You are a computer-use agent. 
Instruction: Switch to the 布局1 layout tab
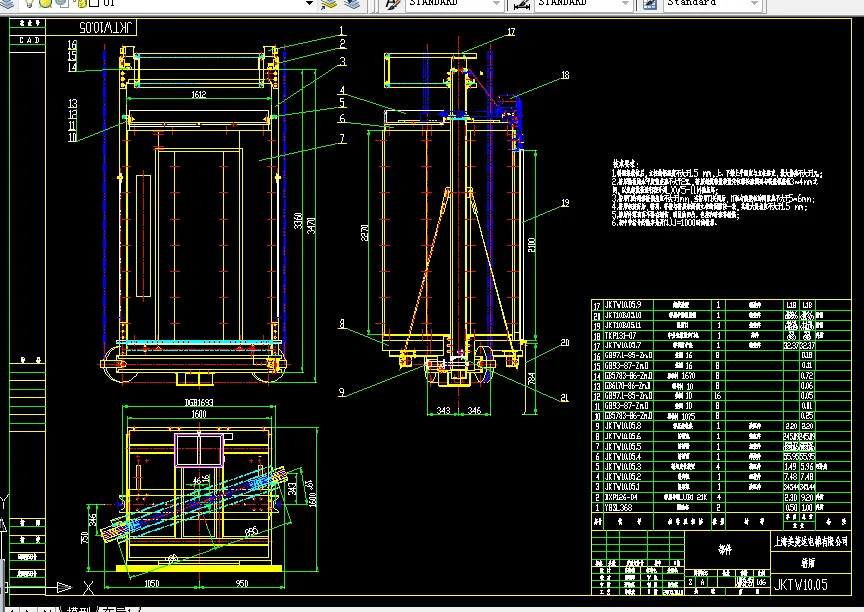point(117,609)
